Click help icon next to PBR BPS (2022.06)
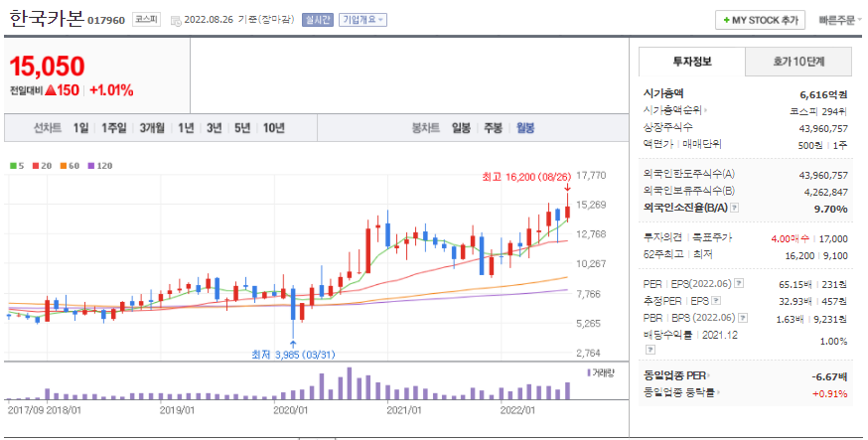Screen dimensions: 868x440 tap(743, 318)
